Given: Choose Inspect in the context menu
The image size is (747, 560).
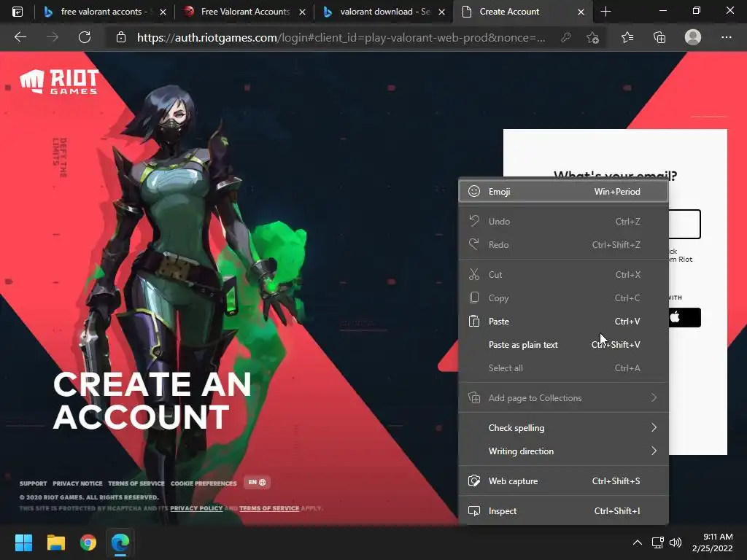Looking at the screenshot, I should pyautogui.click(x=563, y=511).
